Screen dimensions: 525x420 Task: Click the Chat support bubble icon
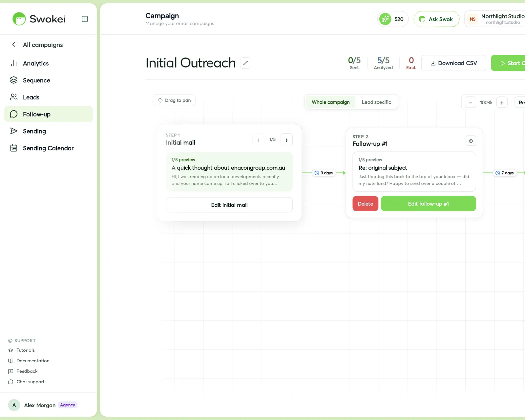tap(10, 382)
